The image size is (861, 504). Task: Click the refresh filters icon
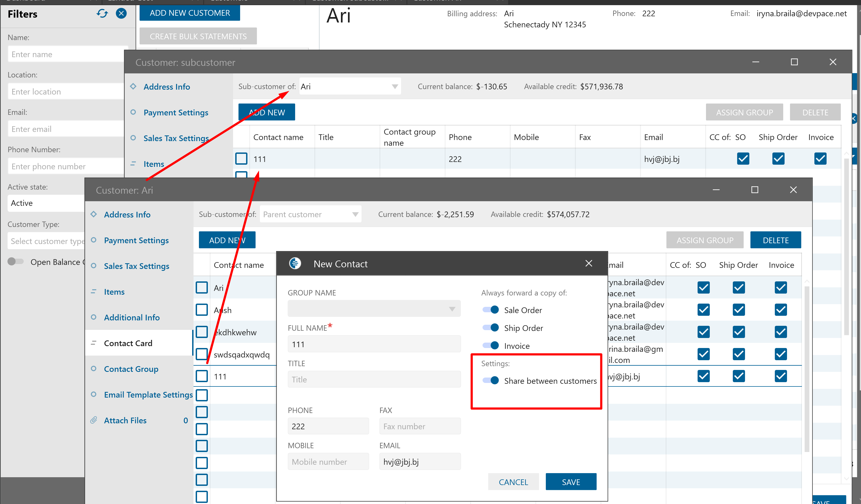tap(102, 14)
